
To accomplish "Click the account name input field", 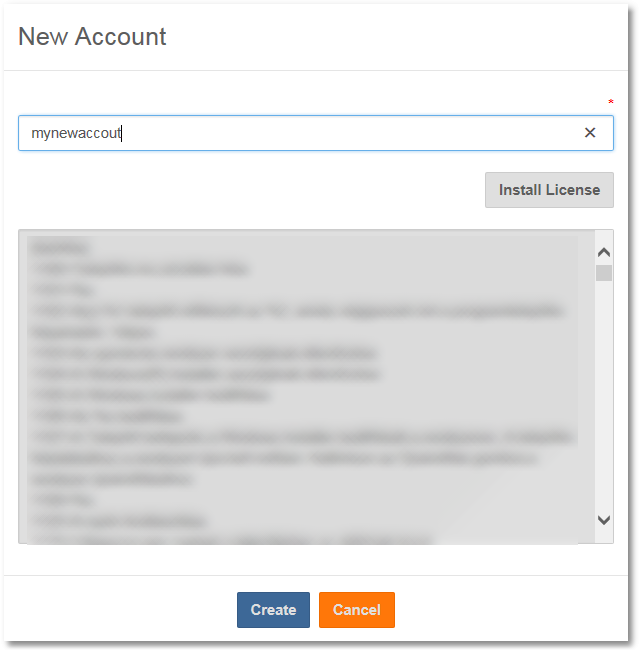I will 300,133.
